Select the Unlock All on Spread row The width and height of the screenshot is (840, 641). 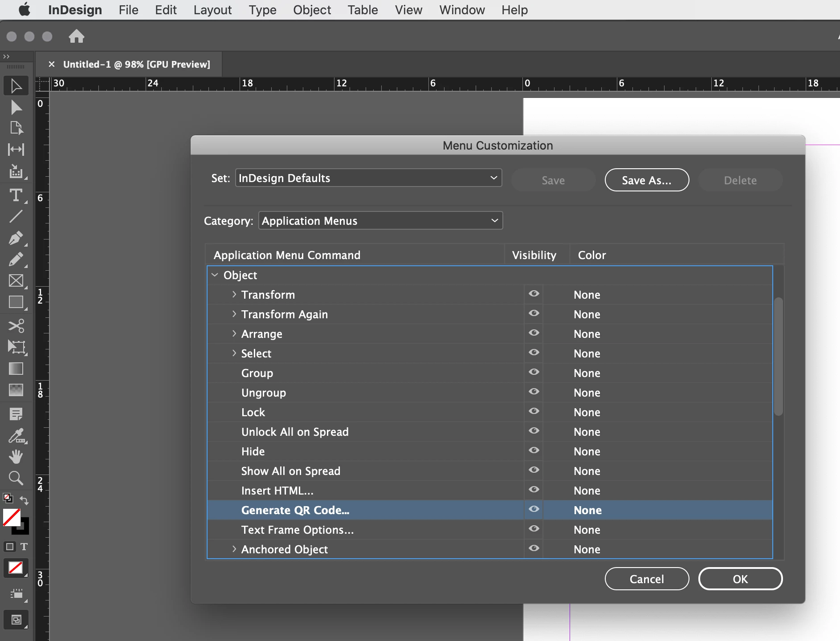(x=490, y=432)
